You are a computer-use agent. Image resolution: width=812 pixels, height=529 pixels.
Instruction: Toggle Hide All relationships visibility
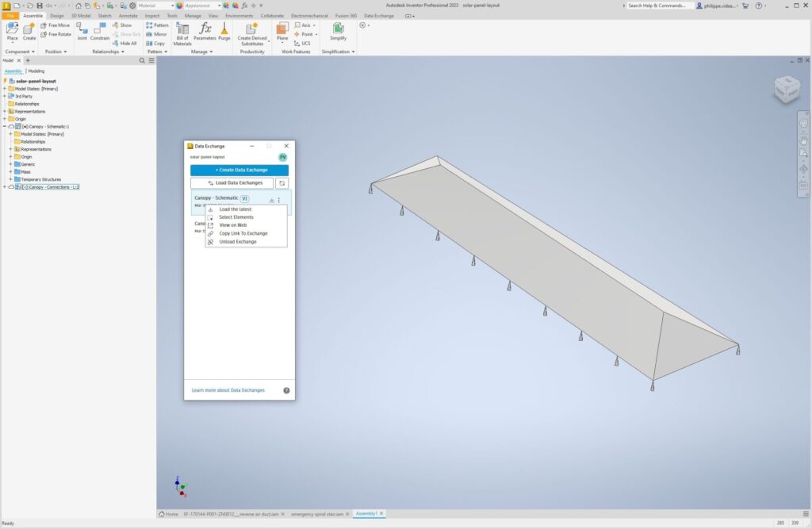coord(125,44)
